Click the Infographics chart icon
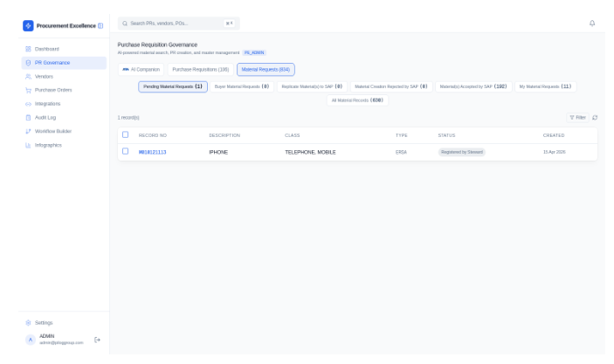The width and height of the screenshot is (614, 364). click(28, 145)
